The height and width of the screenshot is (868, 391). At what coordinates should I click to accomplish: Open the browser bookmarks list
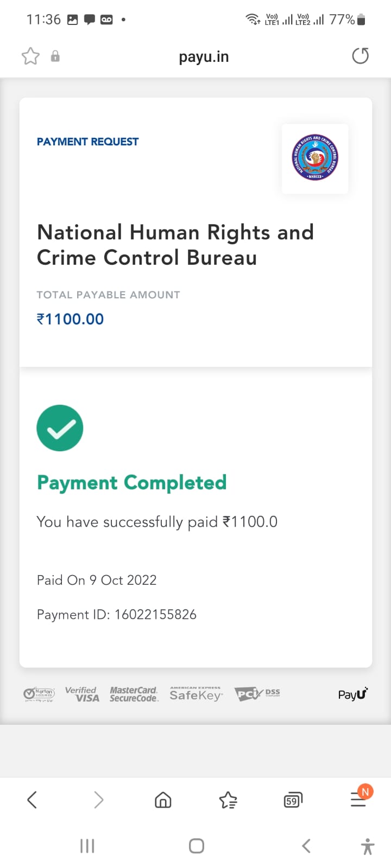tap(228, 800)
